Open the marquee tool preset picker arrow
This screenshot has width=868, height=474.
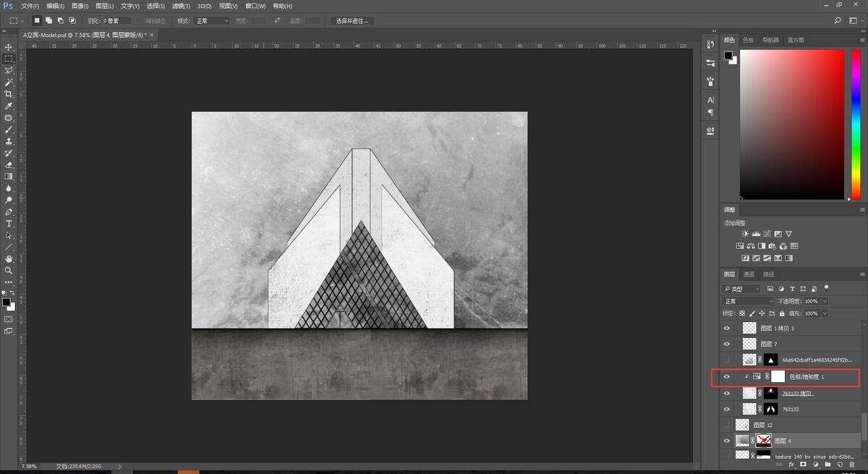coord(23,21)
